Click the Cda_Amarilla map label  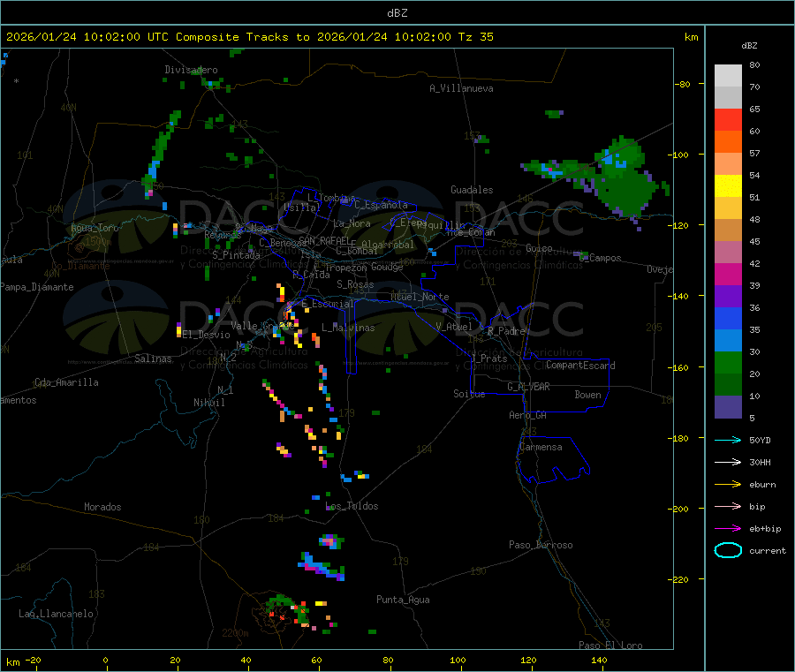(x=66, y=382)
